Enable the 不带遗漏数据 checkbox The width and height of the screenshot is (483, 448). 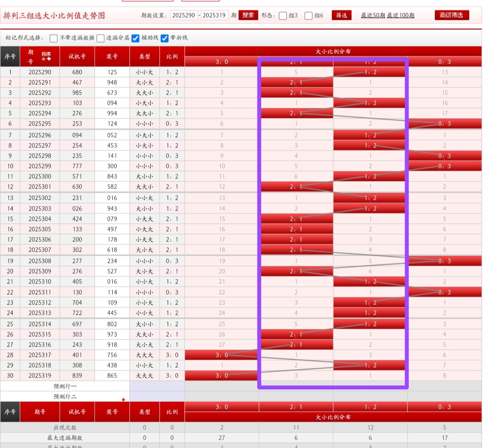point(54,38)
